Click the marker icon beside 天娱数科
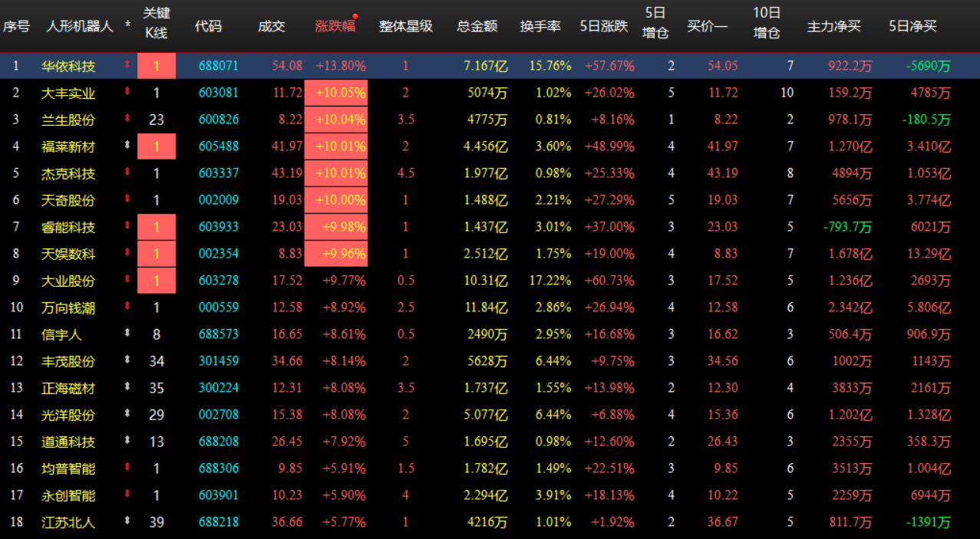The image size is (980, 539). 127,253
